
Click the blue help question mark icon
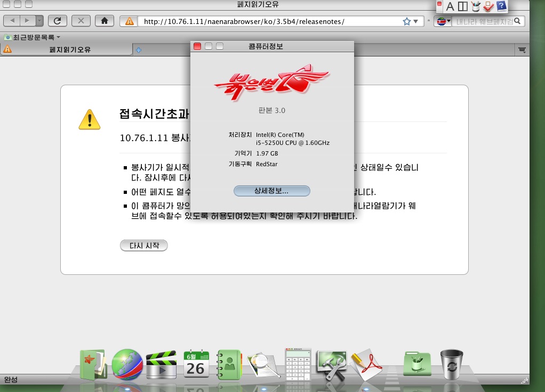[x=501, y=6]
